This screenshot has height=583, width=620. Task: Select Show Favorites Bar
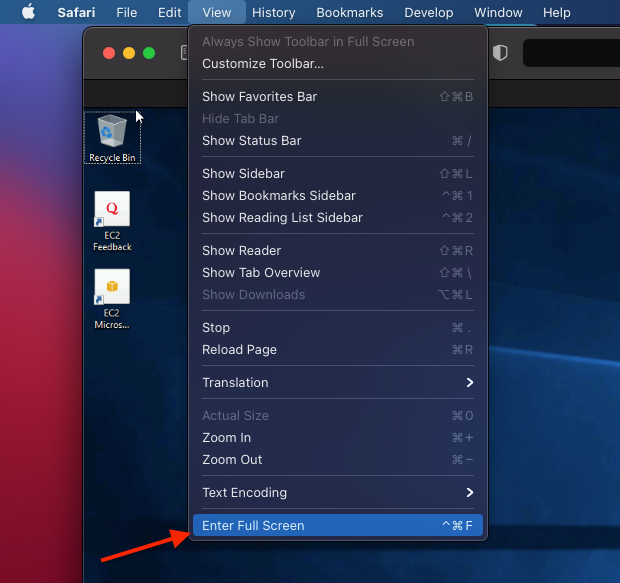pyautogui.click(x=338, y=97)
